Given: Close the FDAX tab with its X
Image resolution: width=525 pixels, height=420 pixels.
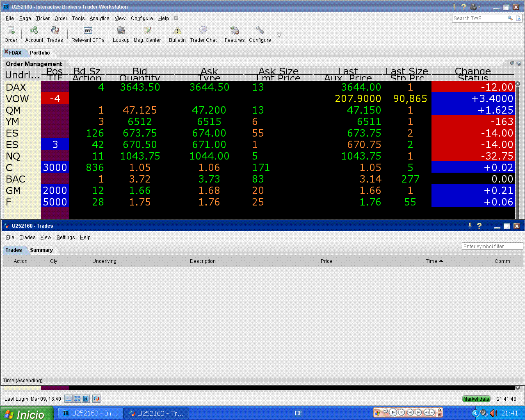Looking at the screenshot, I should (6, 52).
